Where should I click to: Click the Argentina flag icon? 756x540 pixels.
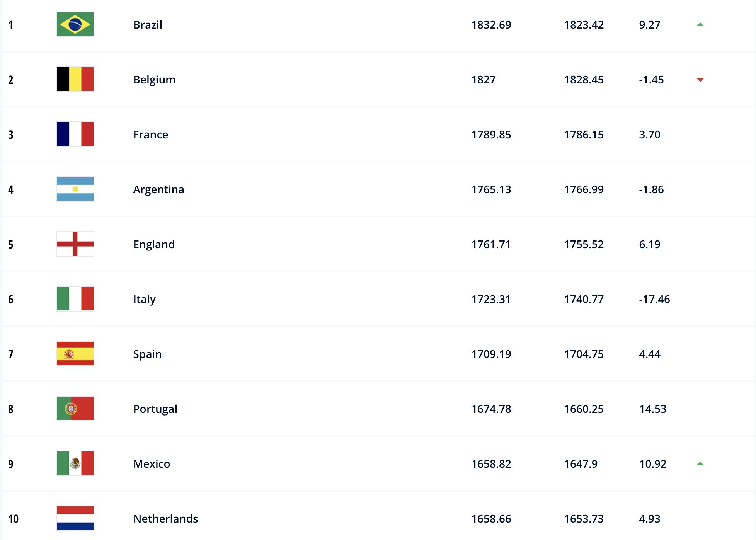tap(75, 189)
